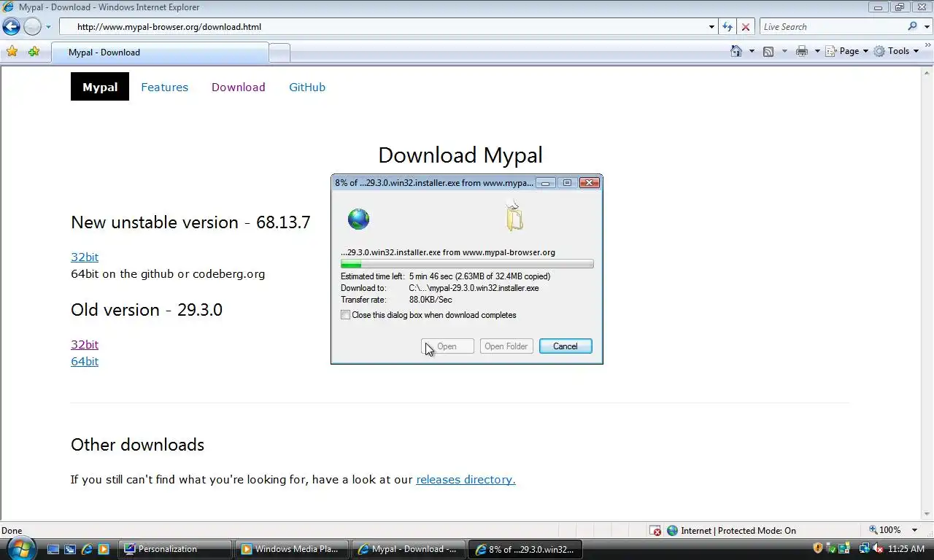Click the download progress bar
Screen dimensions: 934x560
point(467,264)
